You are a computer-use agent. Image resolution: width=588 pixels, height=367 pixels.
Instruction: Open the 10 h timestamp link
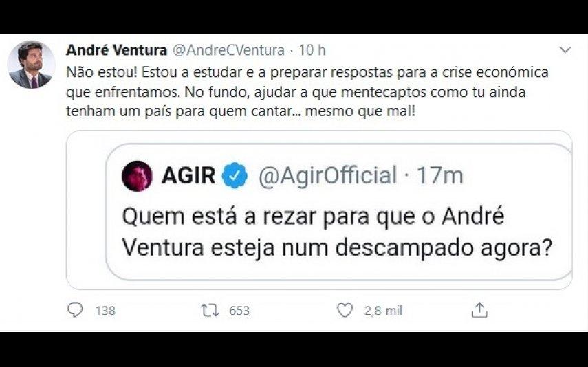pos(312,50)
